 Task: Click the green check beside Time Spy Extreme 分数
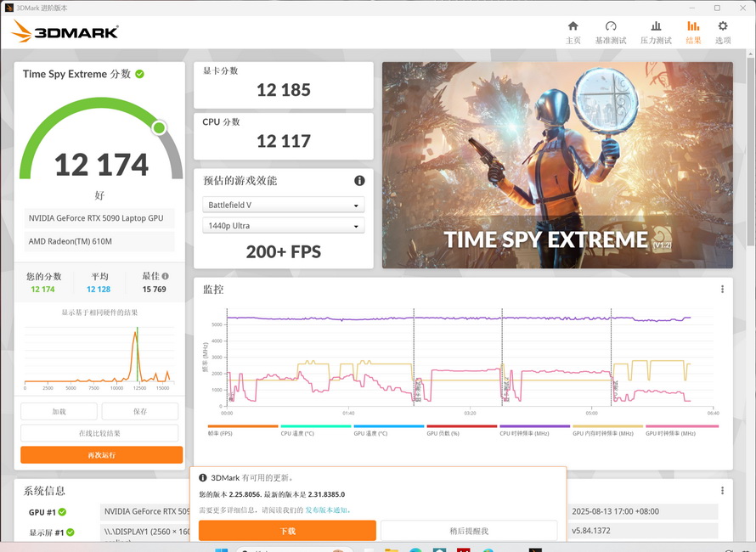pos(140,74)
